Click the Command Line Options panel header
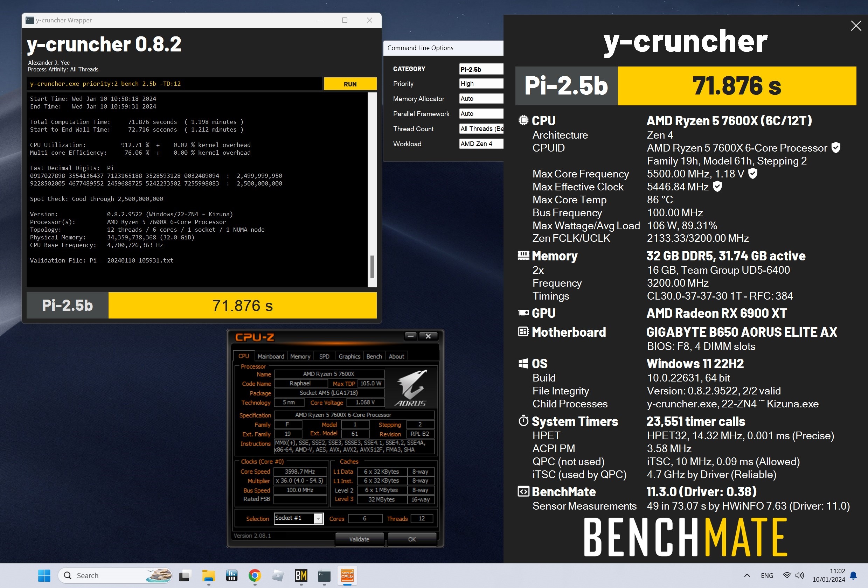Screen dimensions: 868x588 443,48
